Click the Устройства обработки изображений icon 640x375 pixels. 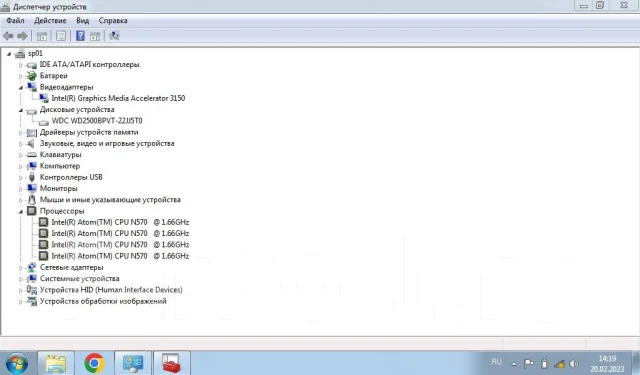pos(31,301)
